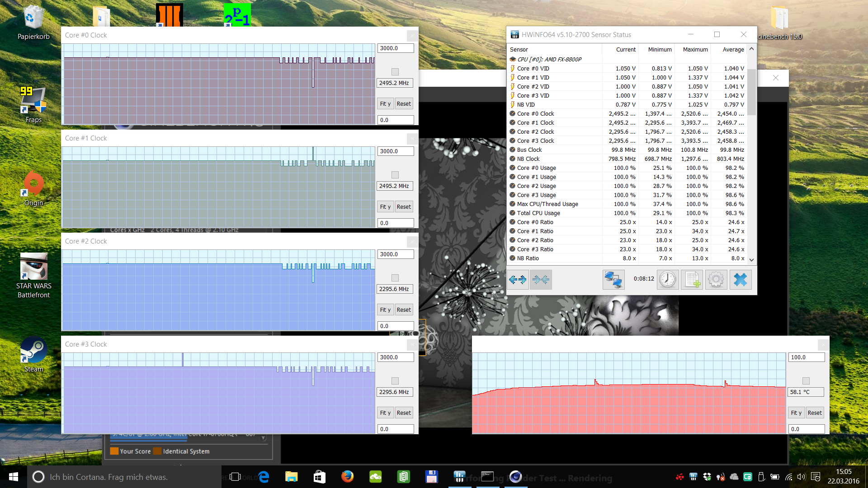The image size is (868, 488).
Task: Click the Sensor column header
Action: pos(555,50)
